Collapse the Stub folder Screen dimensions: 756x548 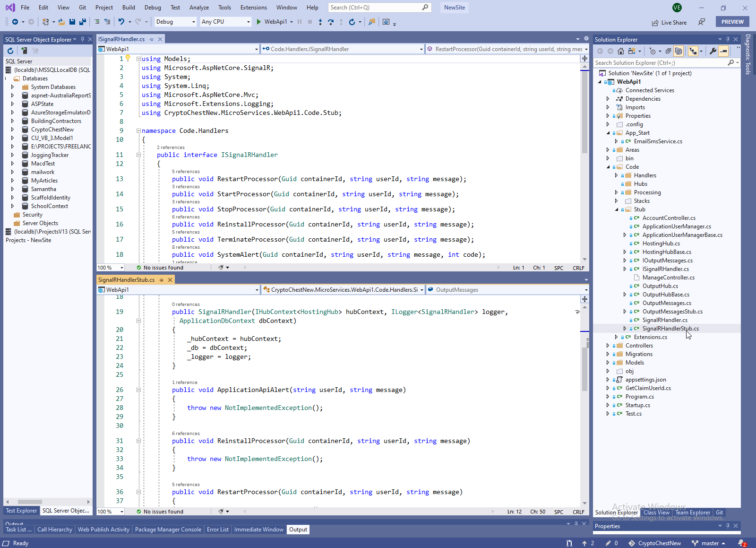pyautogui.click(x=617, y=209)
